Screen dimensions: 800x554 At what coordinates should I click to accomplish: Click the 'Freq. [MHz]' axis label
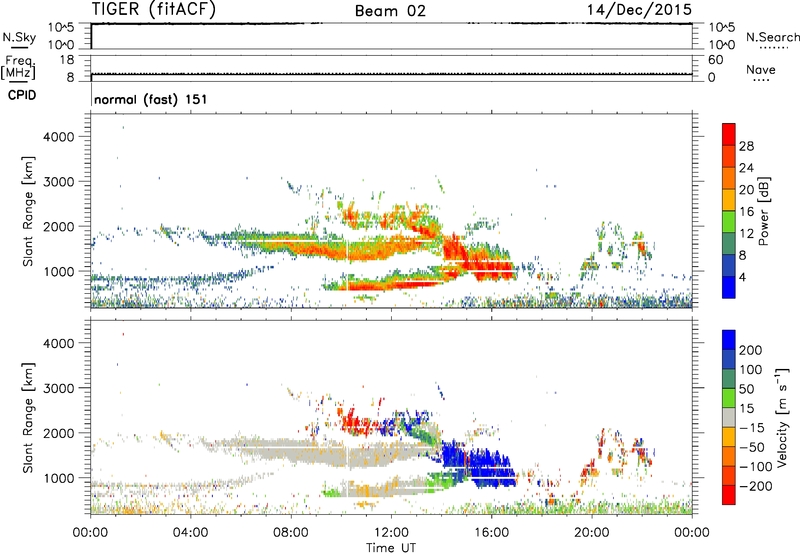click(x=19, y=68)
